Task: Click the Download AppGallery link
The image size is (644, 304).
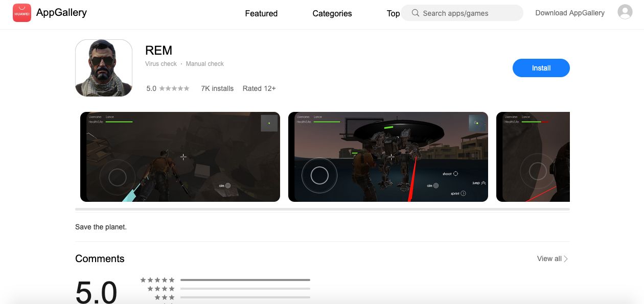Action: point(570,13)
